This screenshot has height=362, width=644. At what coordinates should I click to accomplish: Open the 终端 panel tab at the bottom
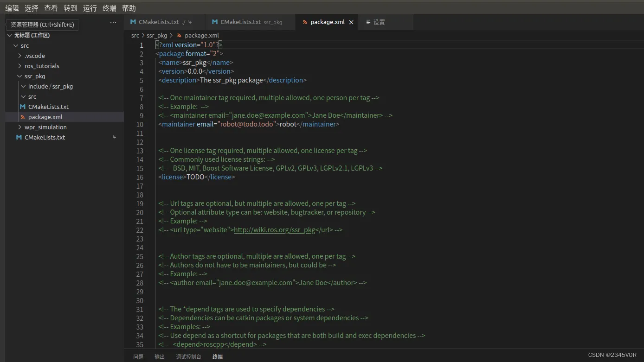pos(218,356)
